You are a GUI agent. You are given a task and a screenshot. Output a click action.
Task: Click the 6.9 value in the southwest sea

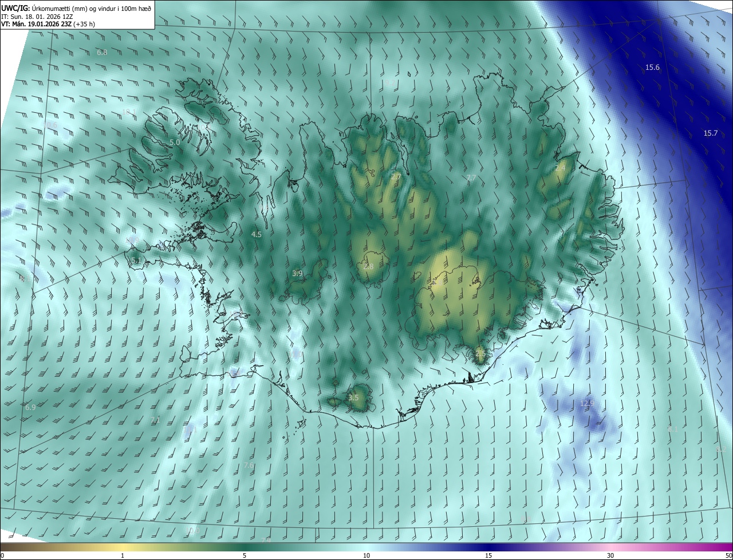30,408
